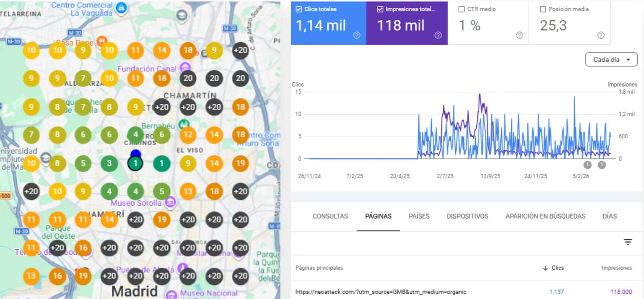Enable the Posición media checkbox

543,9
